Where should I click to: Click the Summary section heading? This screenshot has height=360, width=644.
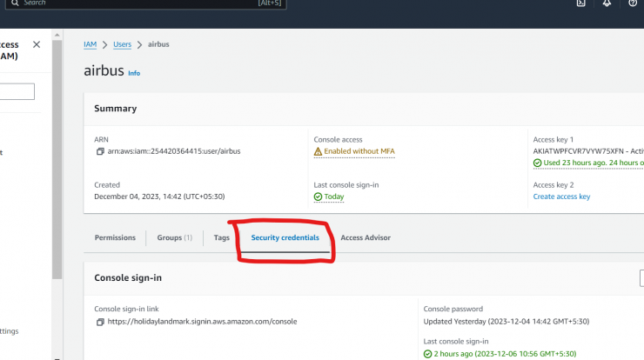click(116, 109)
